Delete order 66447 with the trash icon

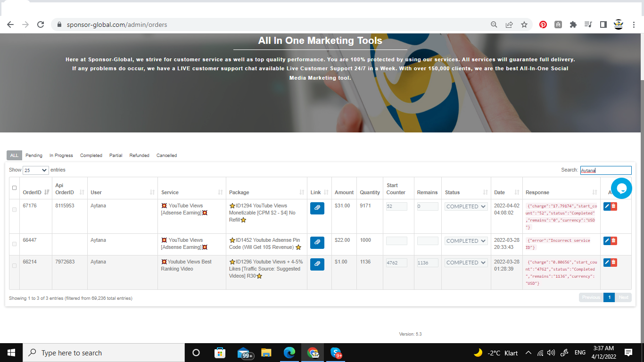tap(613, 240)
